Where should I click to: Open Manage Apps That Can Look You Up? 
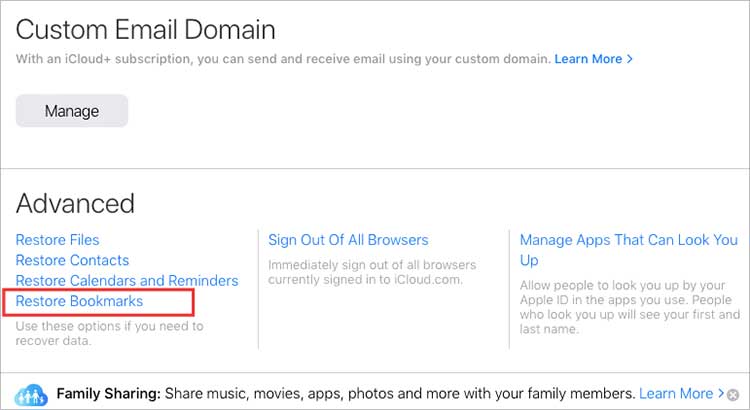click(629, 250)
